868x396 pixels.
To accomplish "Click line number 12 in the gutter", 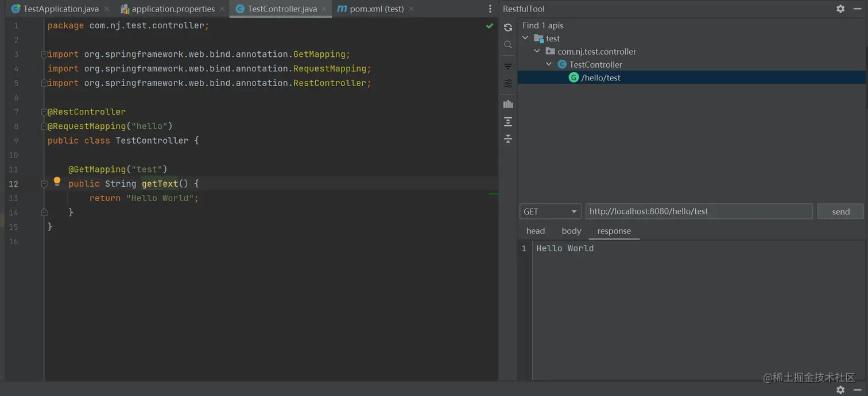I will coord(13,184).
